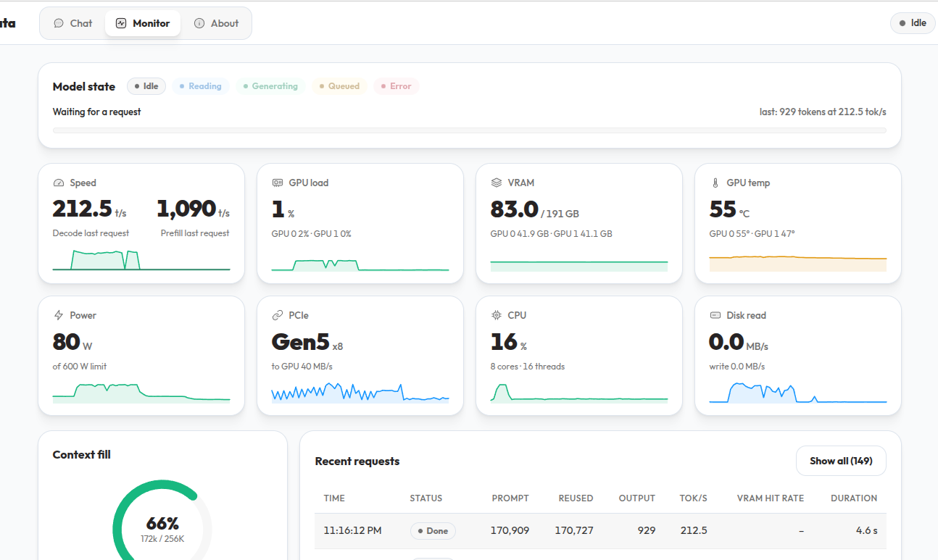Click the Speed sparkline chart
938x560 pixels.
tap(141, 259)
